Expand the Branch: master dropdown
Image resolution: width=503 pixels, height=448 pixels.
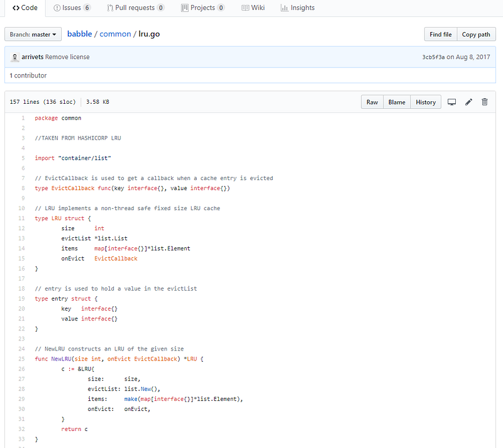(x=33, y=35)
